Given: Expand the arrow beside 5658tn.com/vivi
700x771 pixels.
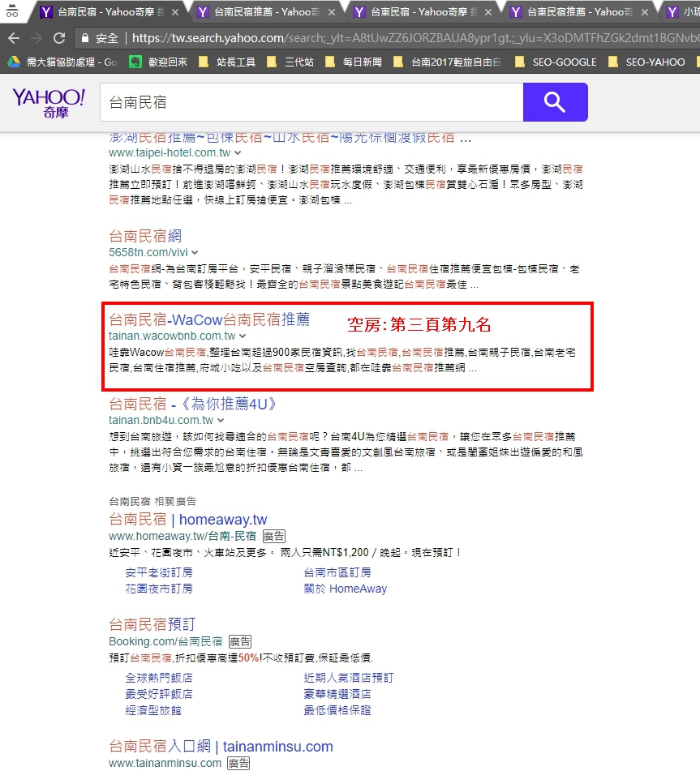Looking at the screenshot, I should [195, 253].
